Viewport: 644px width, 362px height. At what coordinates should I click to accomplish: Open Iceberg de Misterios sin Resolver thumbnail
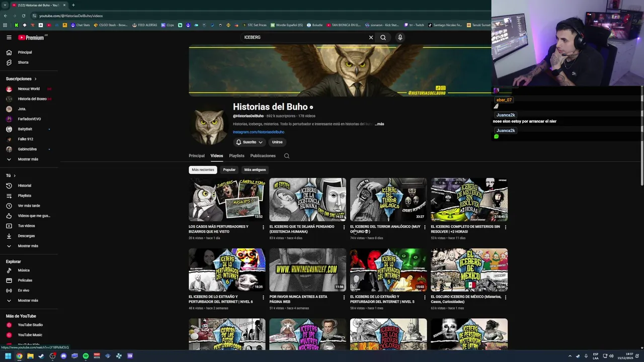469,200
